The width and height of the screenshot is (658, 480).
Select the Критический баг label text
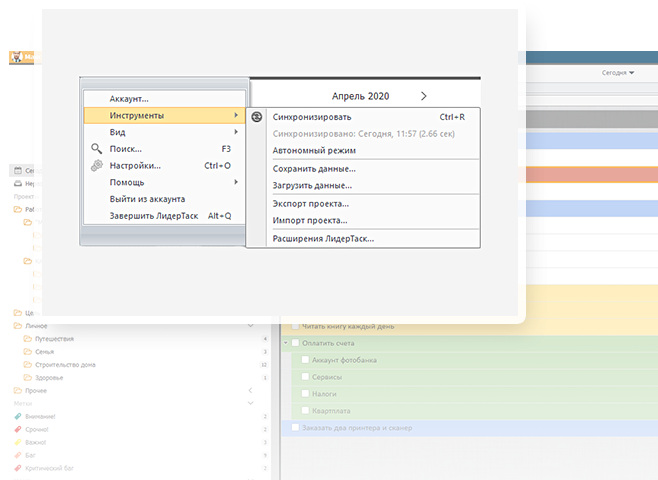[49, 468]
